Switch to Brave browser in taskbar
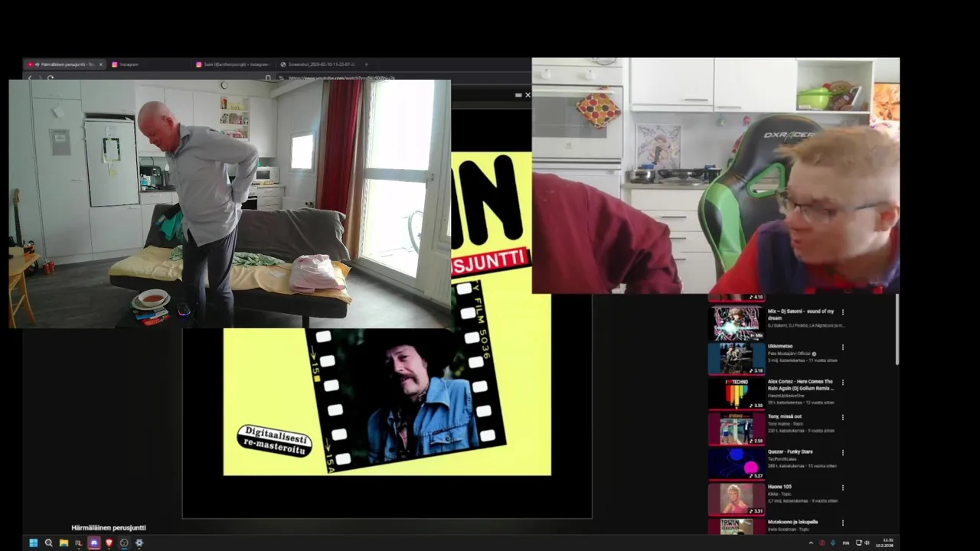Image resolution: width=980 pixels, height=551 pixels. point(109,543)
